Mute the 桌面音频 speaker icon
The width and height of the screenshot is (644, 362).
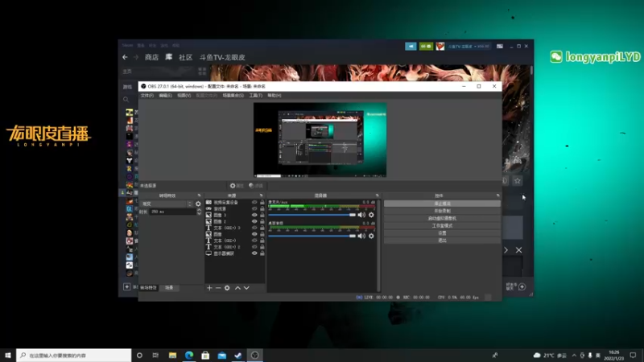point(361,236)
